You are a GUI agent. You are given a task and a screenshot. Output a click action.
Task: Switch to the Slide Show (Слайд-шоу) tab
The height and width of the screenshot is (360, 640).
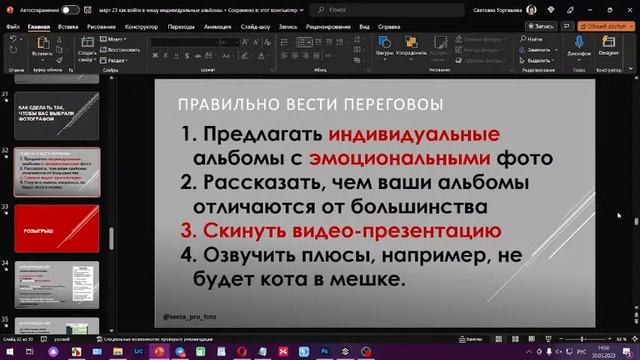255,27
